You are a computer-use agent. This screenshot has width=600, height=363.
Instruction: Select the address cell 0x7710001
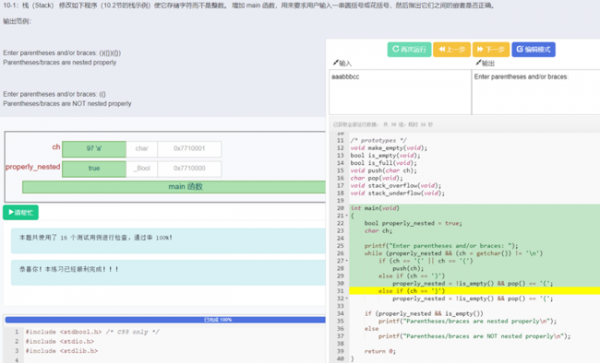pyautogui.click(x=189, y=149)
